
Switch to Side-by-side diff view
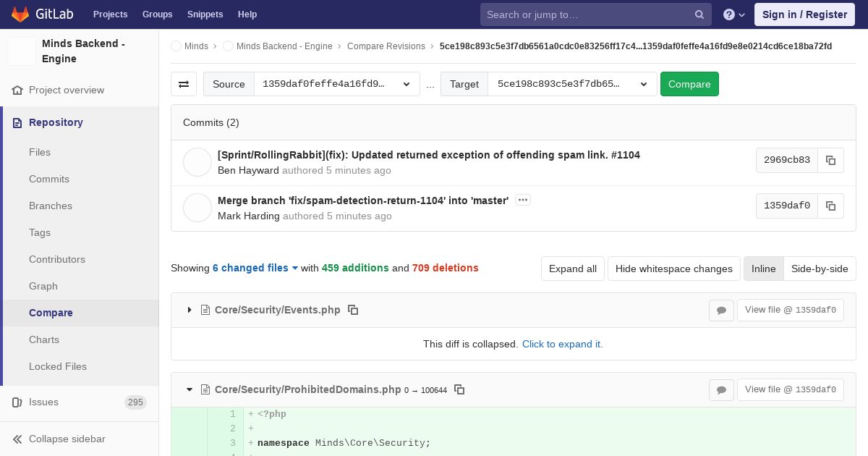pyautogui.click(x=820, y=269)
